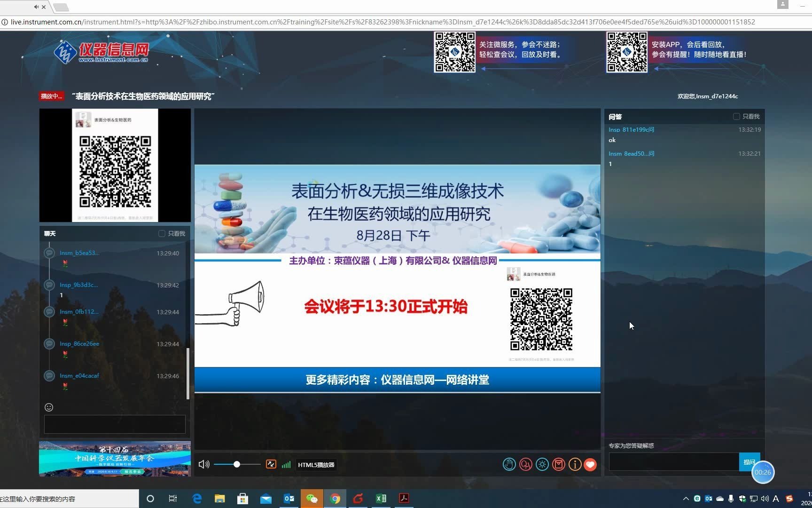Viewport: 812px width, 508px height.
Task: Click the red heart like icon
Action: tap(590, 464)
